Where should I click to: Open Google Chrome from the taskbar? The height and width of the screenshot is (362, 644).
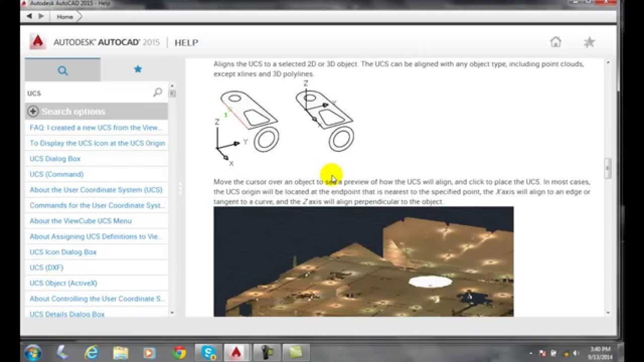tap(179, 352)
